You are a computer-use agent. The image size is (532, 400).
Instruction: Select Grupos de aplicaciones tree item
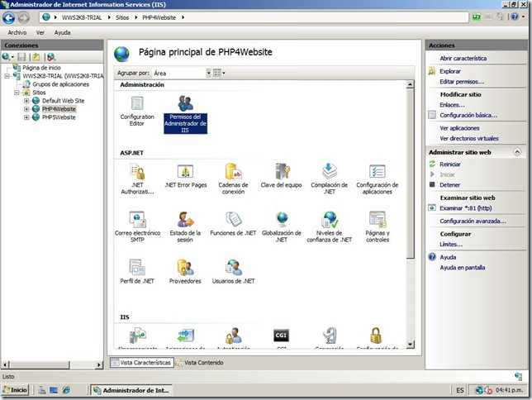pyautogui.click(x=60, y=84)
